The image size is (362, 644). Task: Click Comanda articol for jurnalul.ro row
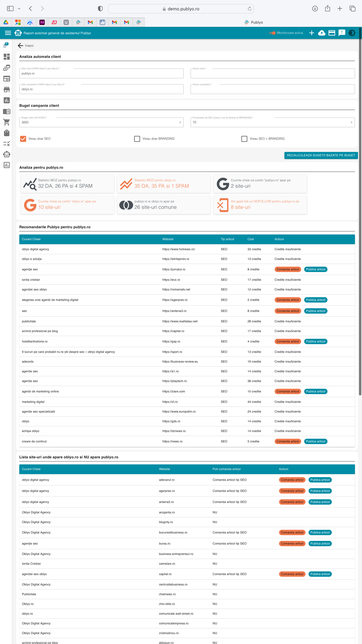(x=288, y=270)
